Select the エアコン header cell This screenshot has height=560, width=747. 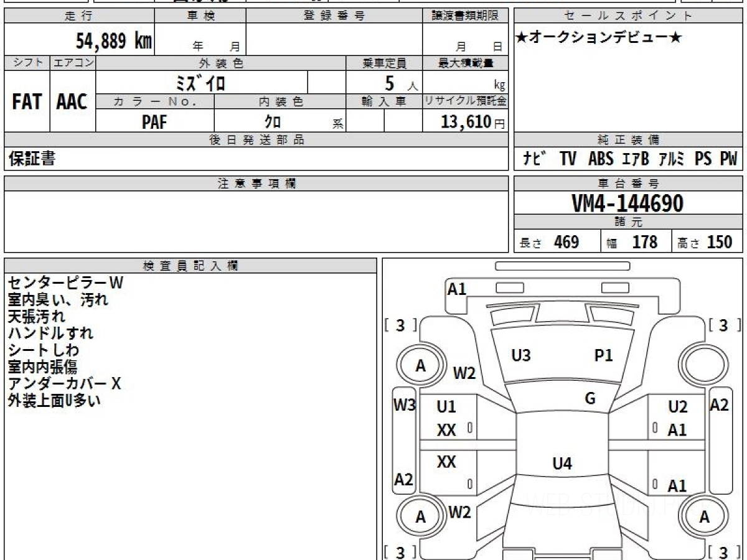[73, 63]
